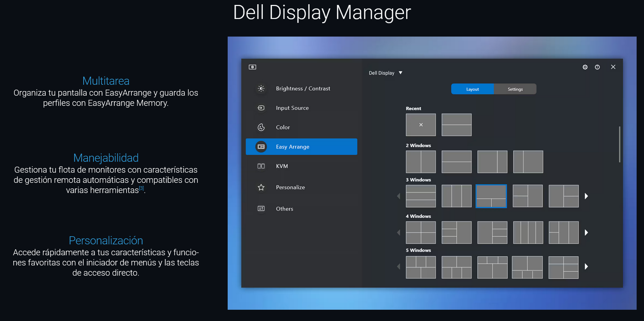This screenshot has width=644, height=321.
Task: Choose the four-column 4 Windows layout
Action: (x=528, y=232)
